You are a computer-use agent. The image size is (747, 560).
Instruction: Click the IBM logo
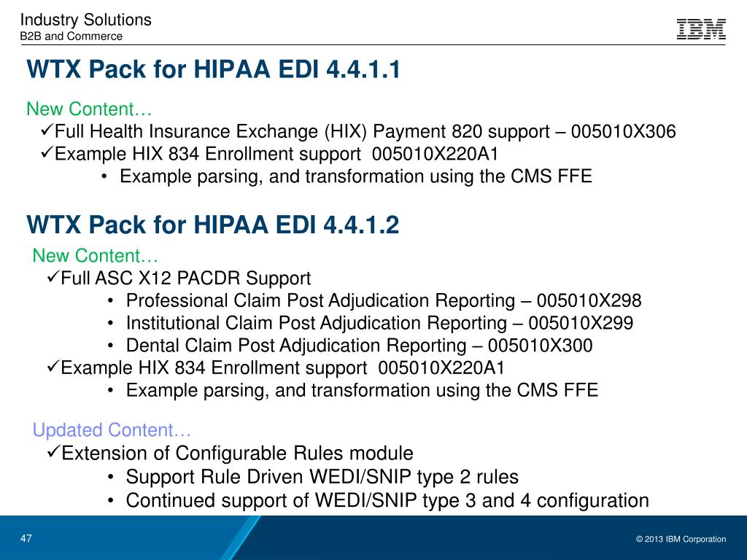pos(701,29)
